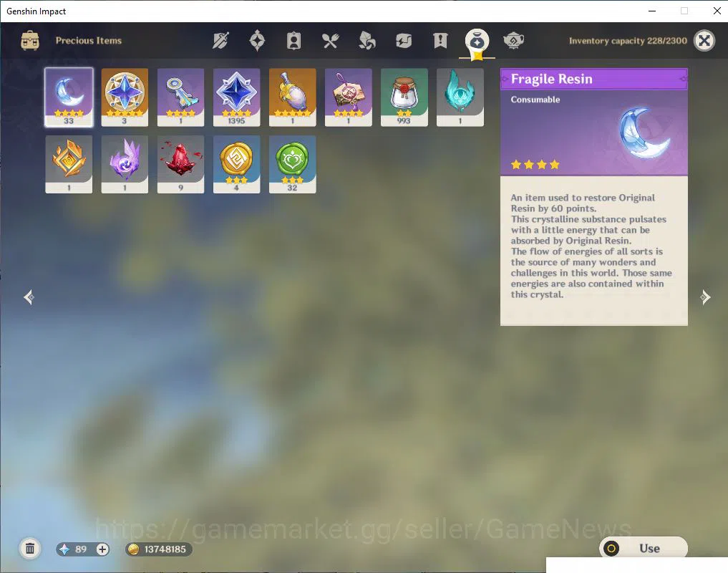Click the Use button

(x=643, y=549)
